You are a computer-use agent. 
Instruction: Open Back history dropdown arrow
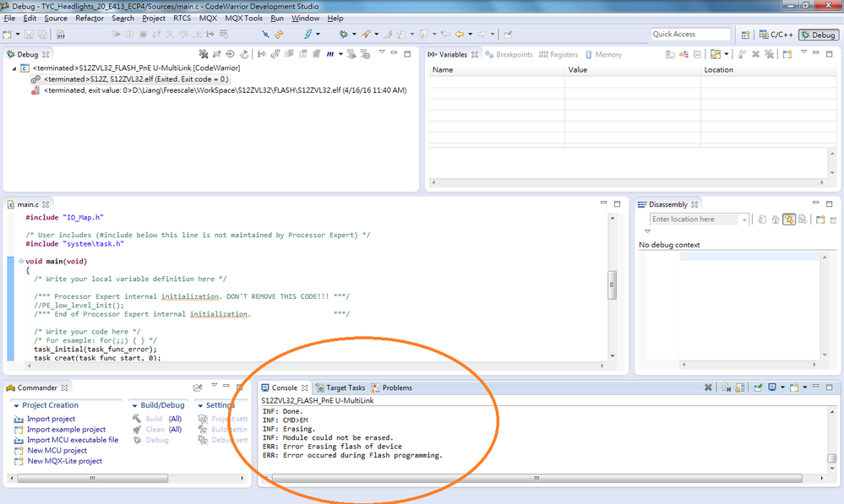(470, 34)
